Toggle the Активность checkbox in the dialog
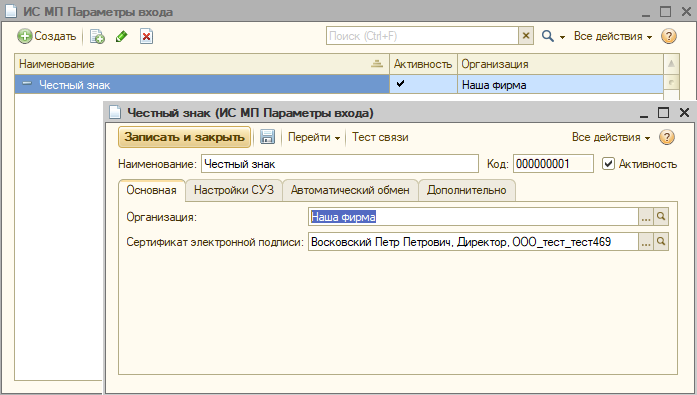The image size is (697, 395). (x=608, y=164)
